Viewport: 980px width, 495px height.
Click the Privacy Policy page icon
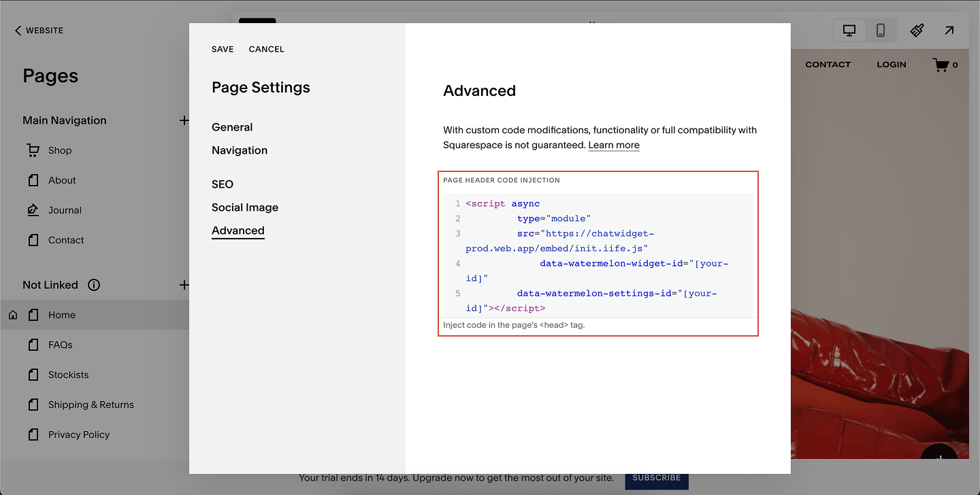click(33, 434)
